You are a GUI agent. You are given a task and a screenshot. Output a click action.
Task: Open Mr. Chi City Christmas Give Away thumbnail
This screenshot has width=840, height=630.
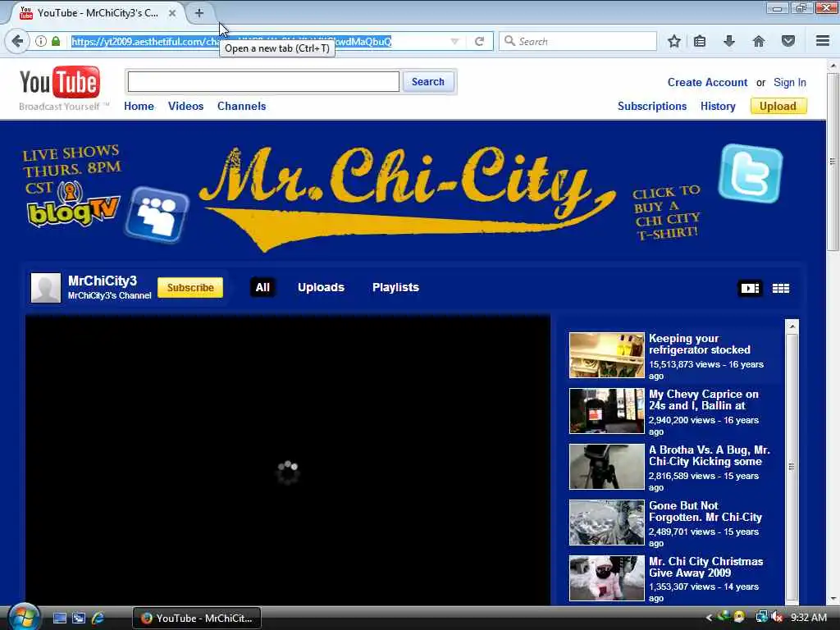[x=606, y=578]
